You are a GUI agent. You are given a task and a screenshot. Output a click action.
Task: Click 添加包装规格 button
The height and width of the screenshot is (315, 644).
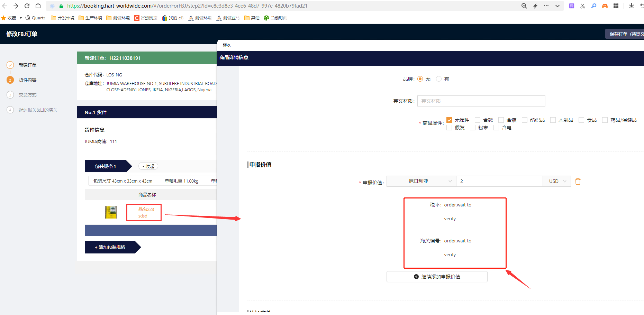coord(110,247)
